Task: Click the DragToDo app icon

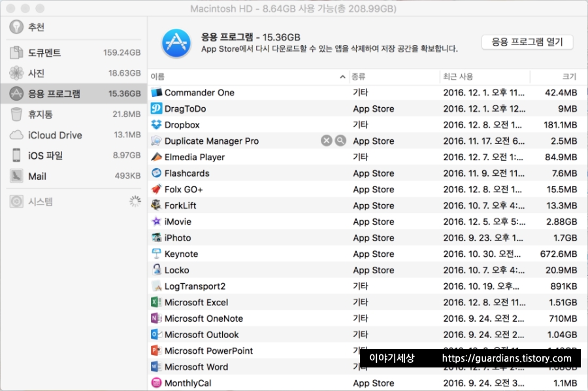Action: 156,109
